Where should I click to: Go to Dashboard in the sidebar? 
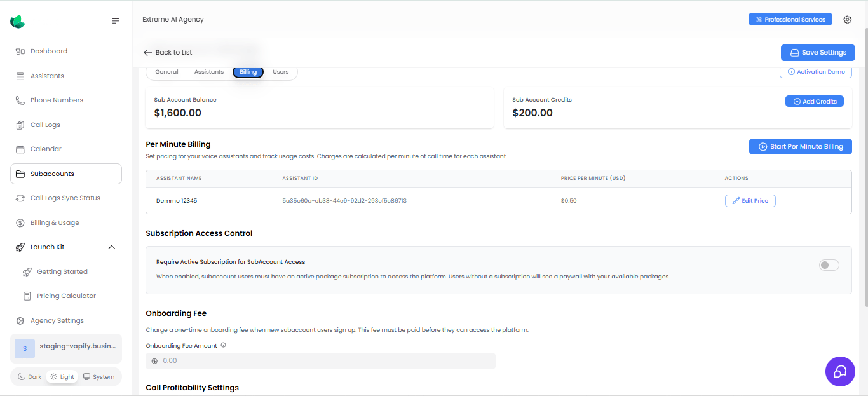pos(66,51)
